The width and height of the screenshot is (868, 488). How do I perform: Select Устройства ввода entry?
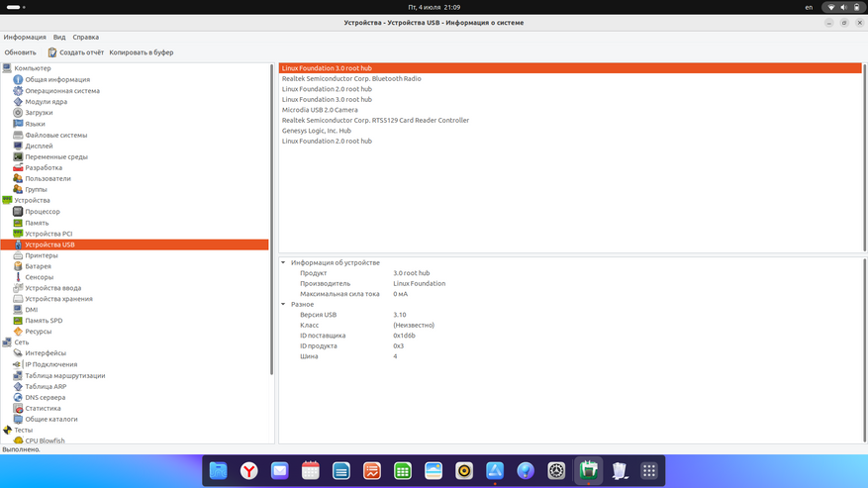click(53, 288)
